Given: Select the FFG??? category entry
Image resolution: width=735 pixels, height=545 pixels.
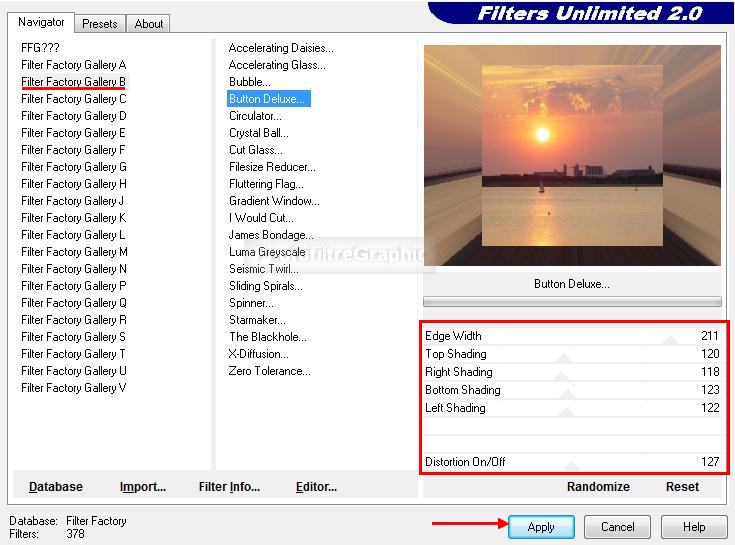Looking at the screenshot, I should point(40,48).
